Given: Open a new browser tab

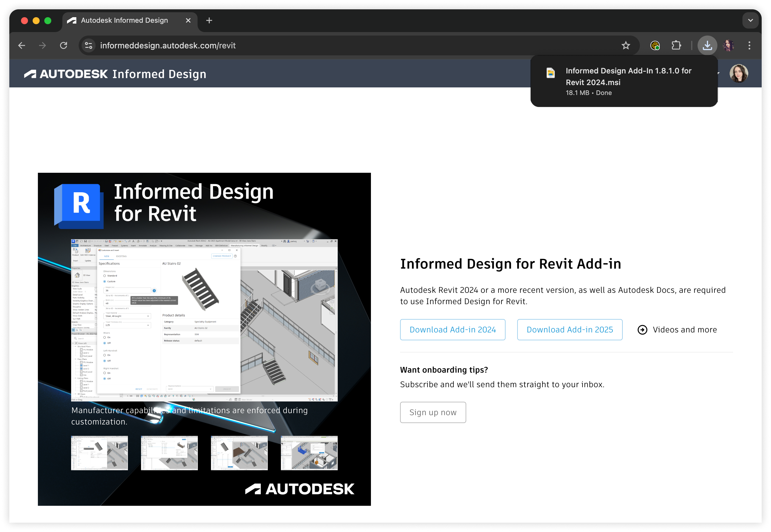Looking at the screenshot, I should (209, 20).
